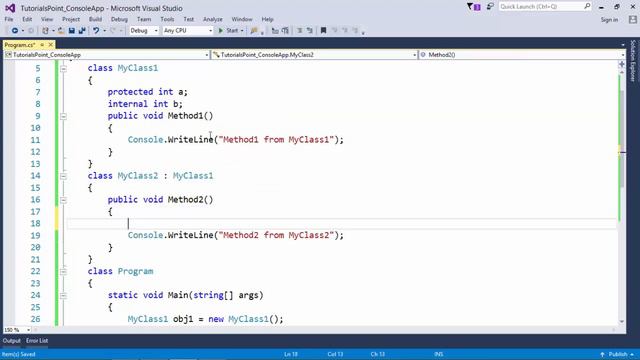Open the Window menu

click(x=242, y=19)
